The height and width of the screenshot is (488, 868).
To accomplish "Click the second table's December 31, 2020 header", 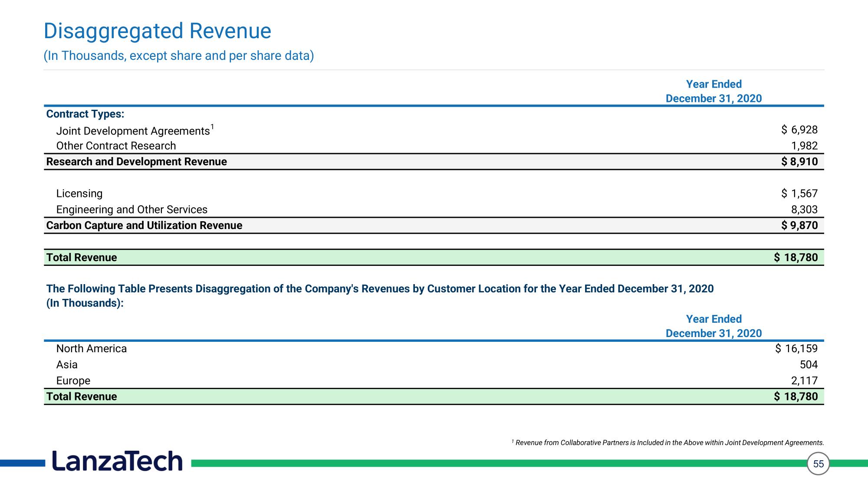I will click(x=713, y=333).
